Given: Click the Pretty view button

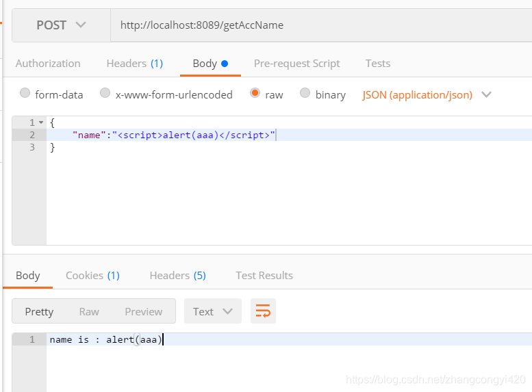Looking at the screenshot, I should click(39, 311).
